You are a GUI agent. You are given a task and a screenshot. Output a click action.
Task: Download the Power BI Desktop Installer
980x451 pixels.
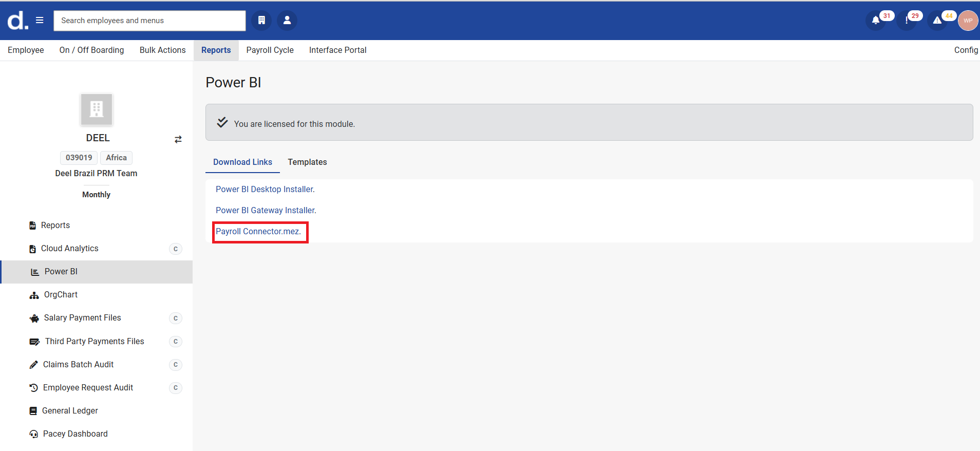(265, 189)
